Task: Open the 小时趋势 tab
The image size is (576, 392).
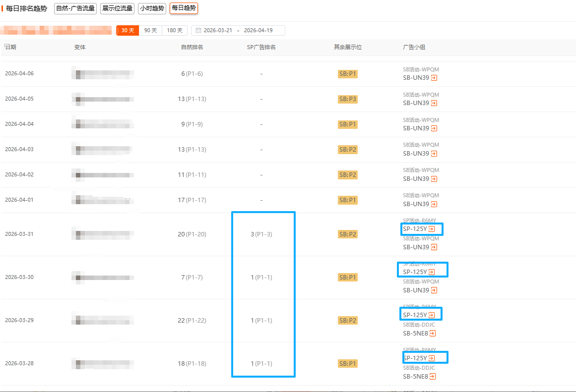Action: [x=152, y=8]
